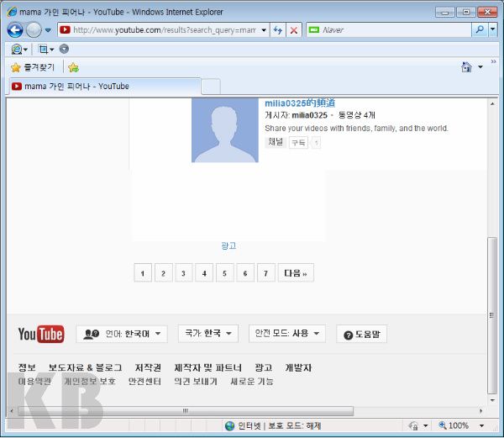The image size is (504, 438).
Task: Click the 다음 » next page button
Action: pos(296,273)
